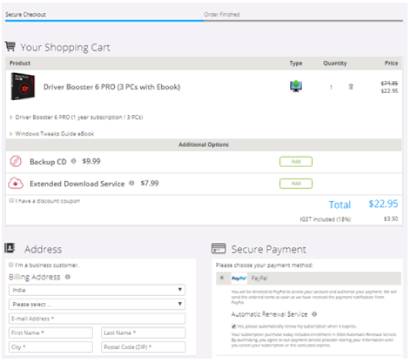The image size is (412, 360).
Task: Click the quantity value 1
Action: point(331,87)
